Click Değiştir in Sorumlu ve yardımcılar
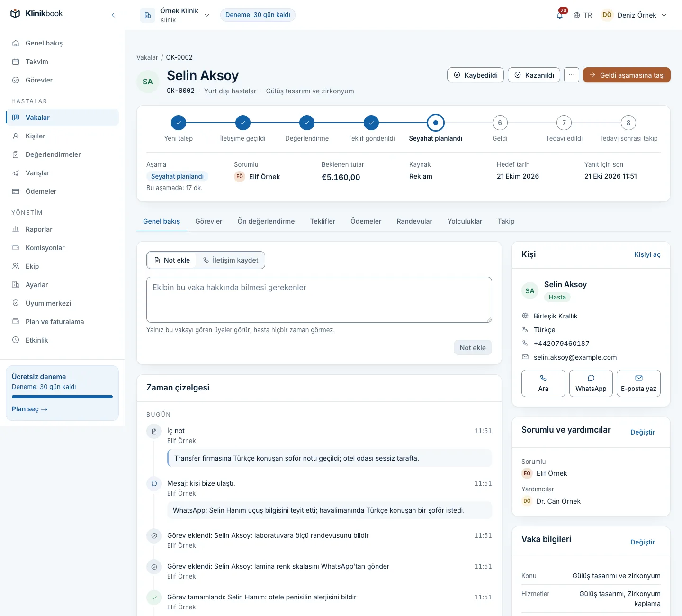This screenshot has width=682, height=616. [643, 432]
